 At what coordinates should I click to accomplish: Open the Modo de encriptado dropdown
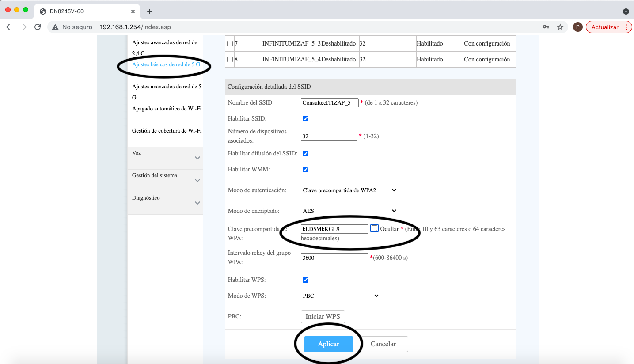click(x=349, y=211)
